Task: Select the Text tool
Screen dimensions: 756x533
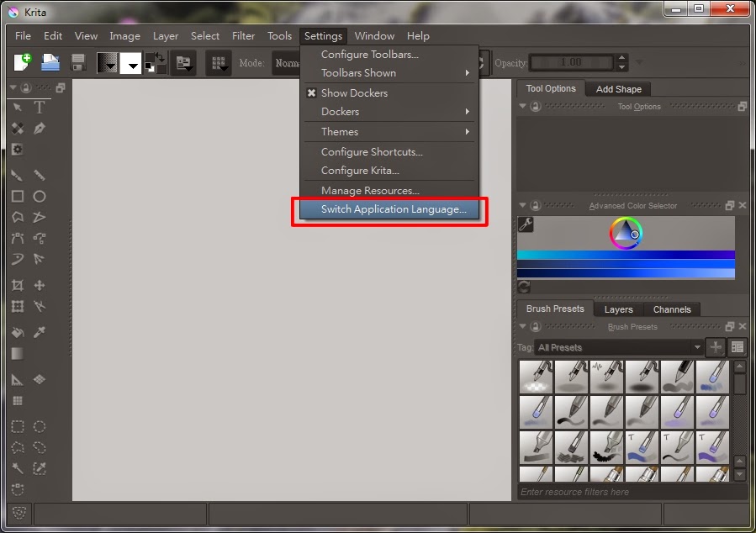Action: (40, 108)
